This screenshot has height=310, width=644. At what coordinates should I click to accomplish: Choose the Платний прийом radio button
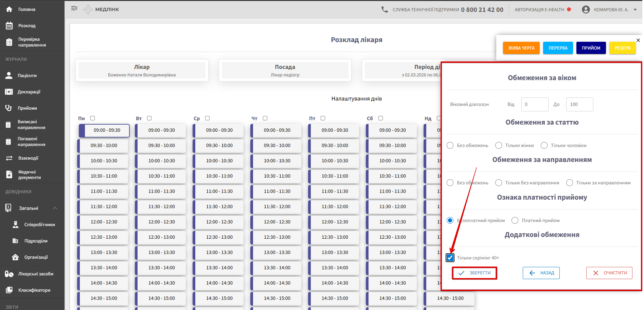[515, 221]
